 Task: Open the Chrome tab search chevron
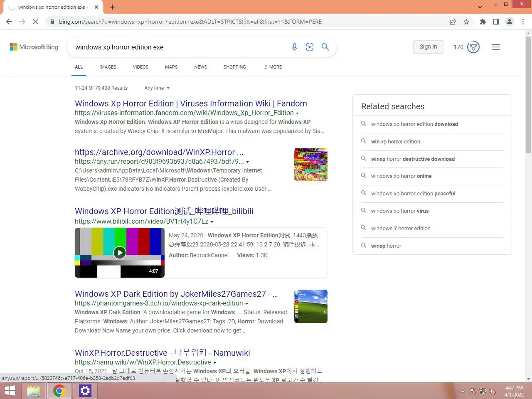coord(480,7)
